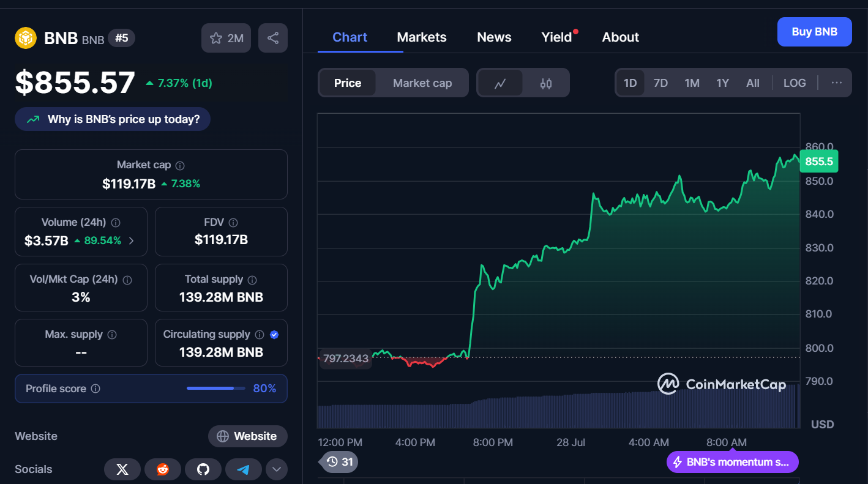Click the $3.57B volume value
Image resolution: width=868 pixels, height=484 pixels.
coord(47,240)
